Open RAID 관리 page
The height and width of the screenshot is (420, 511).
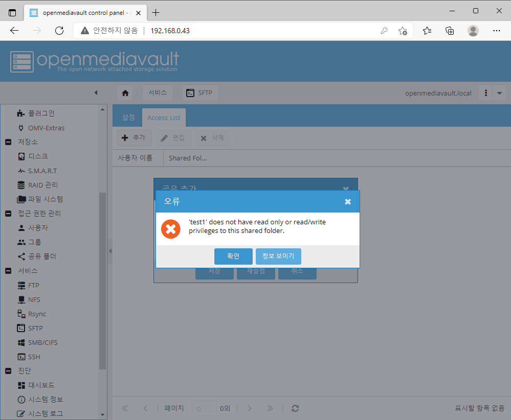pos(38,185)
